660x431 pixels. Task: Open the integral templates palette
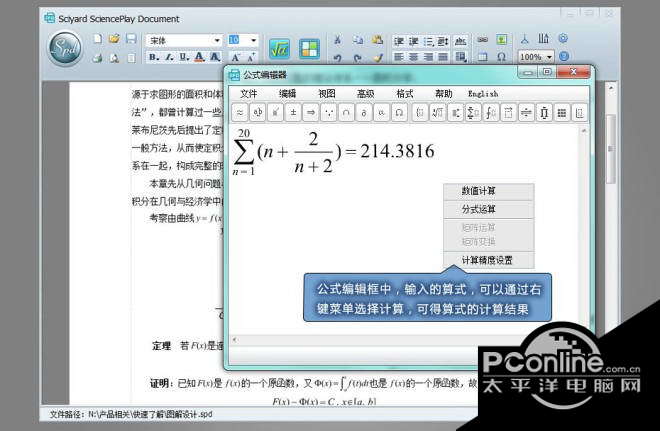click(x=490, y=113)
